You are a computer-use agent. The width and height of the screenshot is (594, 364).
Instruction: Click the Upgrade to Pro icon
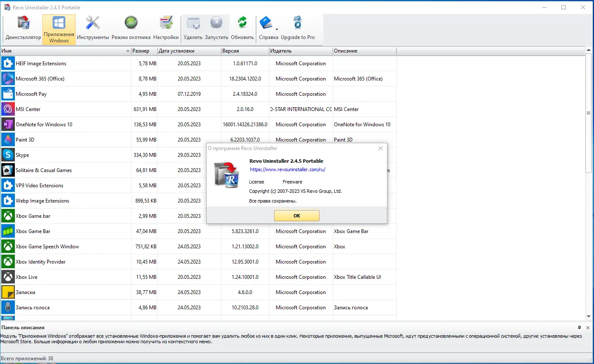click(x=298, y=23)
